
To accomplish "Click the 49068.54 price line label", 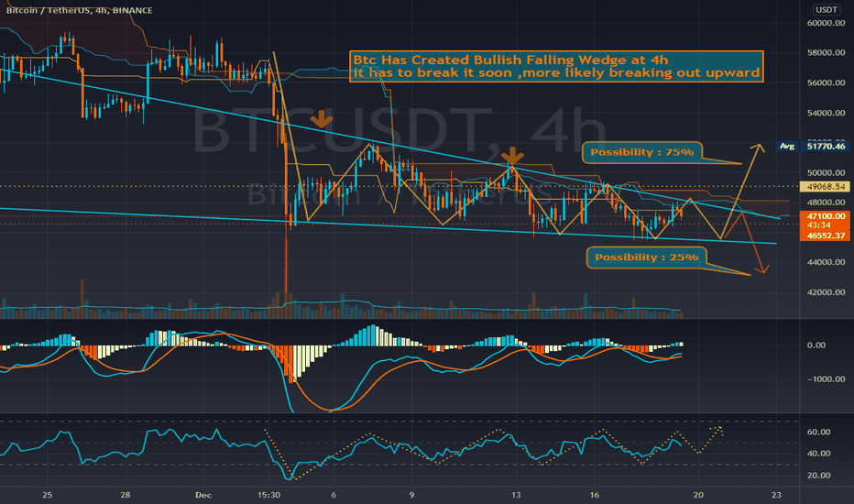I will click(826, 187).
